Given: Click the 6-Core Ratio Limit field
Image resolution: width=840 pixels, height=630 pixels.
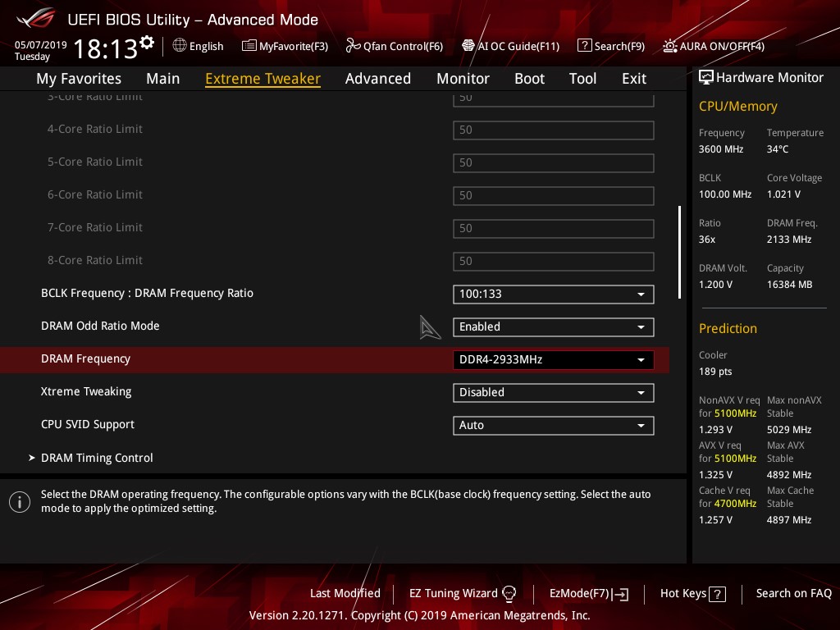Looking at the screenshot, I should 554,195.
